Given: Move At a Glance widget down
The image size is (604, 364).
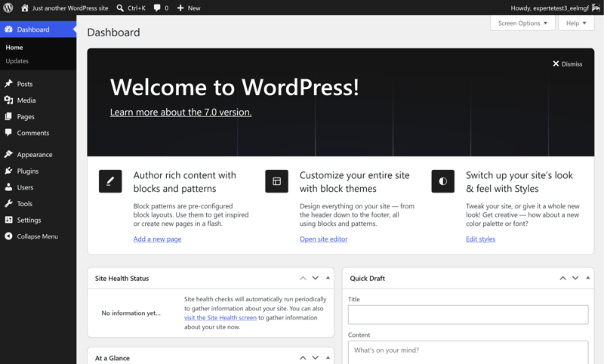Looking at the screenshot, I should click(315, 358).
